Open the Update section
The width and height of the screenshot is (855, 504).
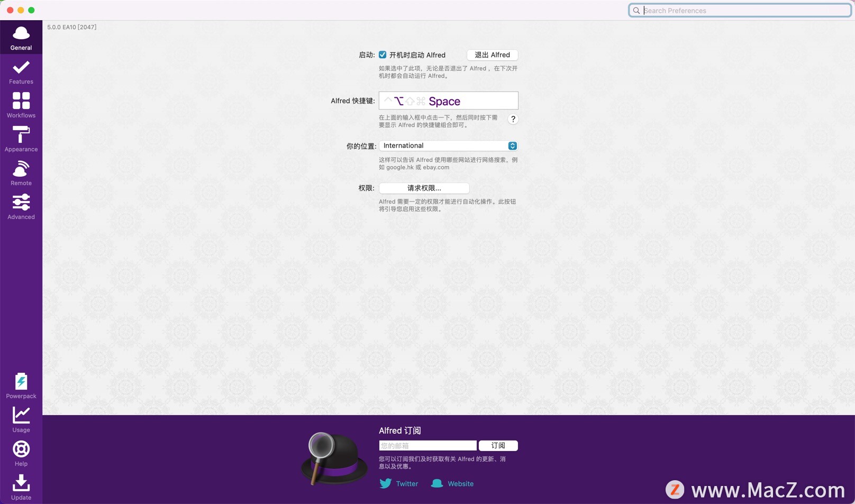point(21,488)
